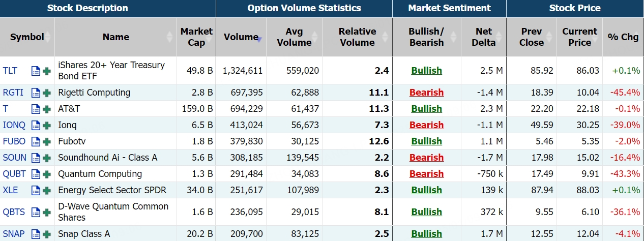Open the T symbol link
Viewport: 644px width, 241px height.
point(6,109)
